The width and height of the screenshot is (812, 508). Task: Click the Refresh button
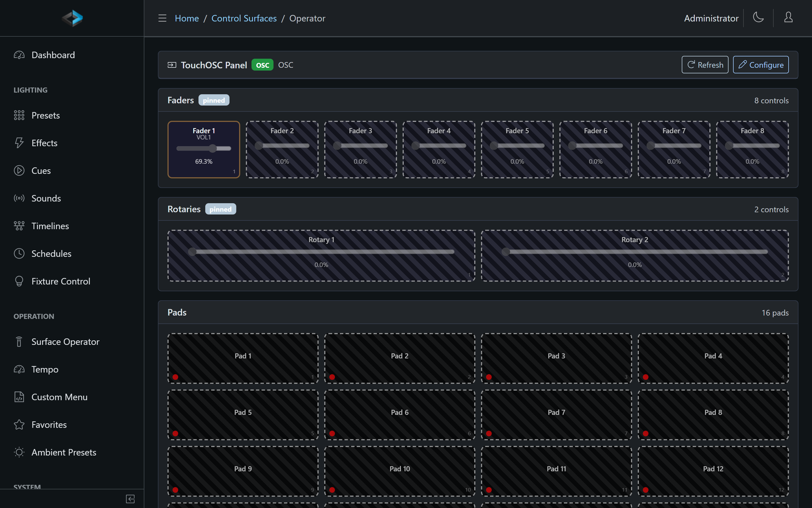[x=705, y=65]
